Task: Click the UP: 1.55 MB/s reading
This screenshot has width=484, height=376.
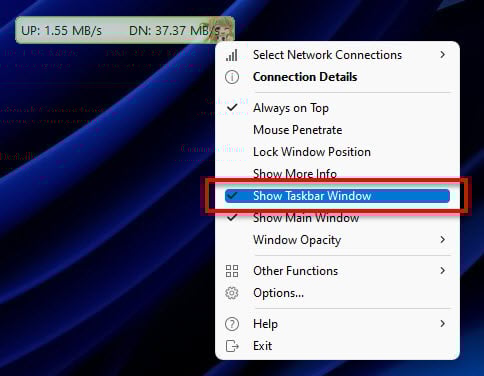Action: click(x=61, y=31)
